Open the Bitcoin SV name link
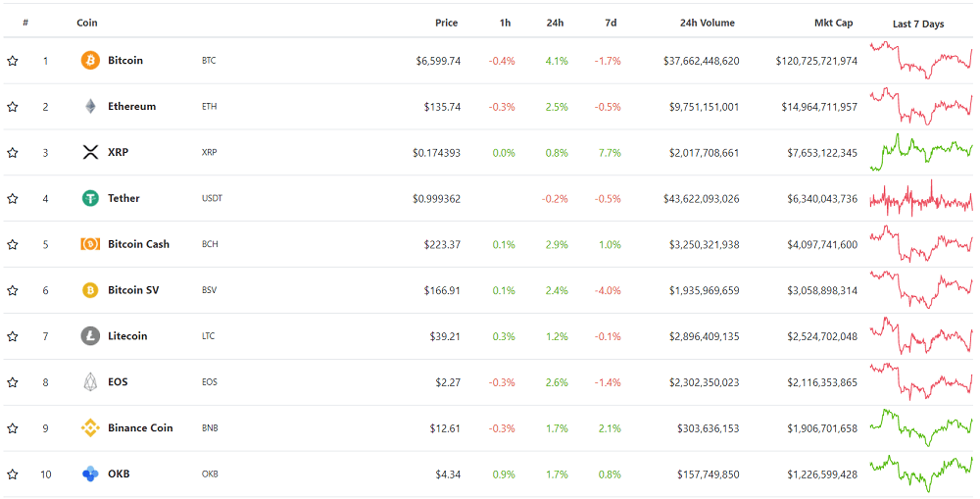This screenshot has width=980, height=499. click(133, 290)
